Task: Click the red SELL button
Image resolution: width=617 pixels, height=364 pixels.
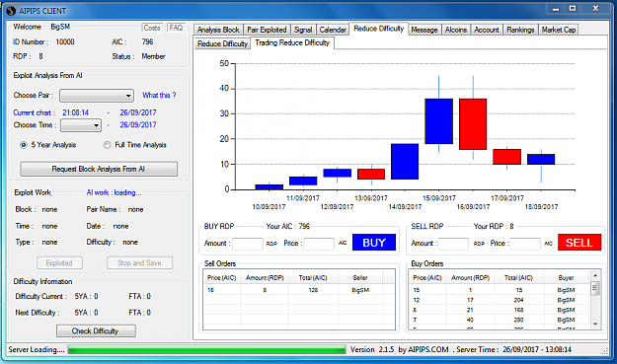Action: coord(579,243)
